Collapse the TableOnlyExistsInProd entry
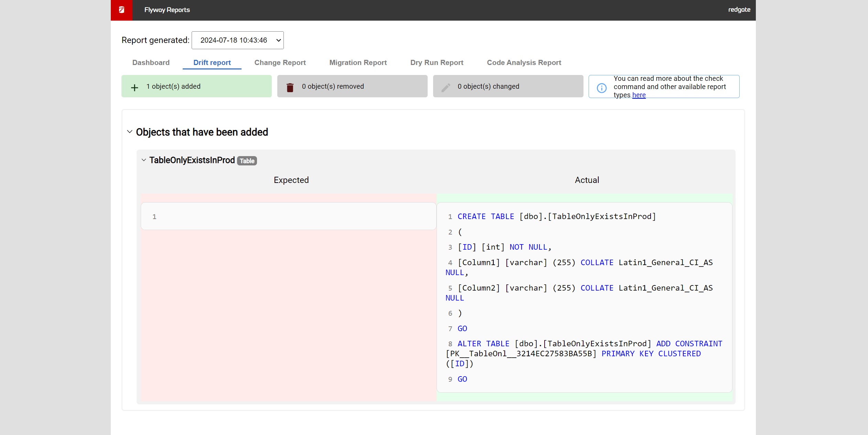The width and height of the screenshot is (868, 435). 144,160
